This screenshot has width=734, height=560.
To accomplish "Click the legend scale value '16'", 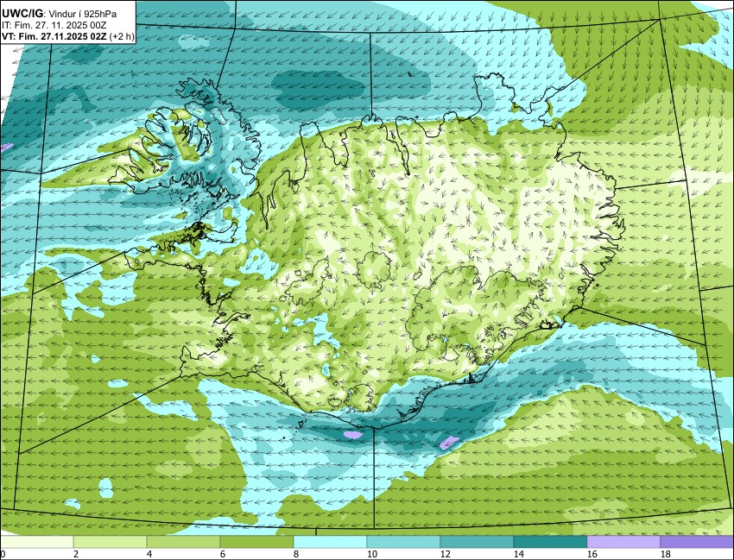I will coord(592,554).
